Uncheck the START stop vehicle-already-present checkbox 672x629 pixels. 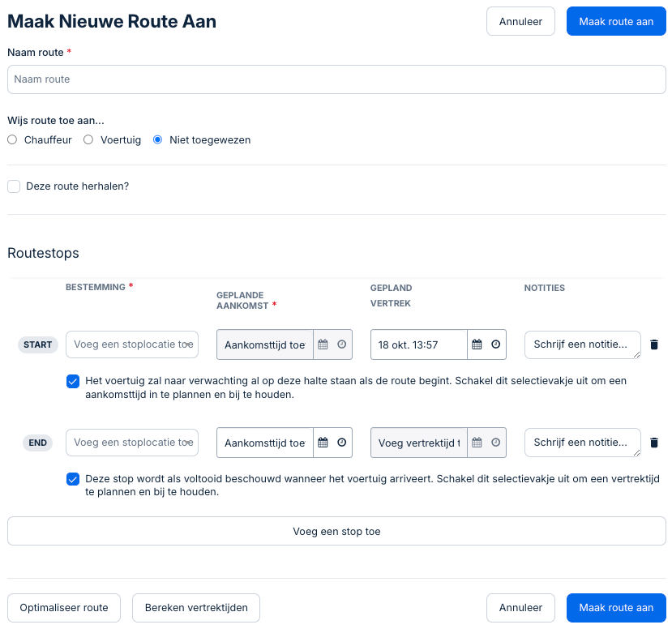point(73,381)
